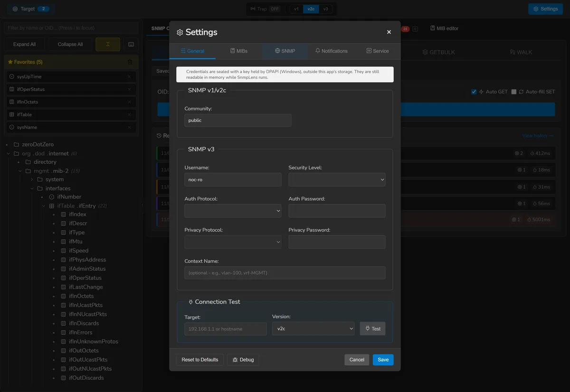Click Reset to Defaults
The height and width of the screenshot is (392, 570).
pyautogui.click(x=199, y=360)
